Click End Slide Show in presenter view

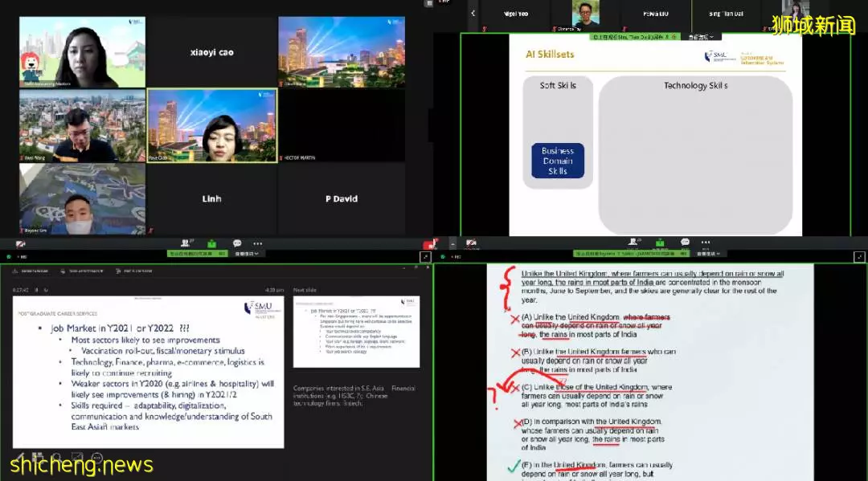[134, 271]
